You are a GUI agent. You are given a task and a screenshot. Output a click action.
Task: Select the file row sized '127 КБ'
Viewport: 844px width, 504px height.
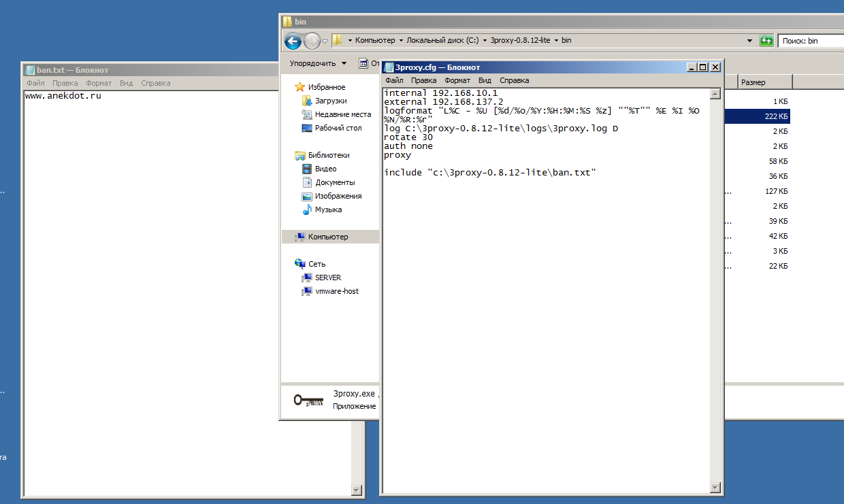coord(757,191)
